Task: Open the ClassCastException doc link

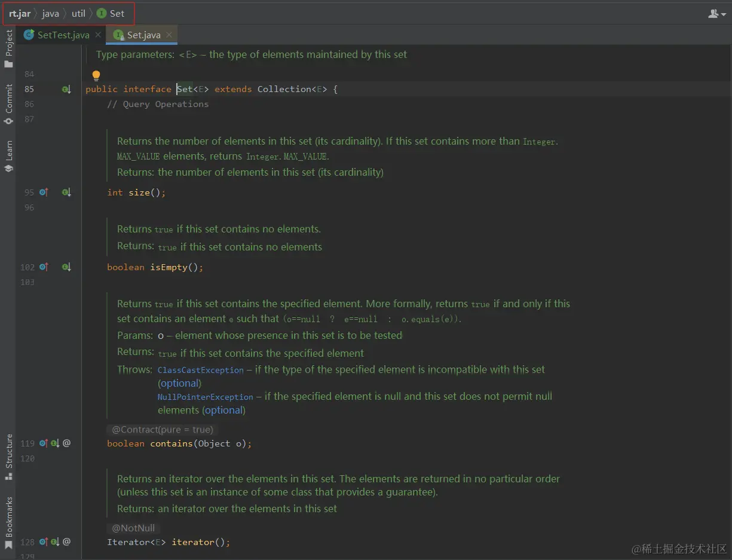Action: pos(201,370)
